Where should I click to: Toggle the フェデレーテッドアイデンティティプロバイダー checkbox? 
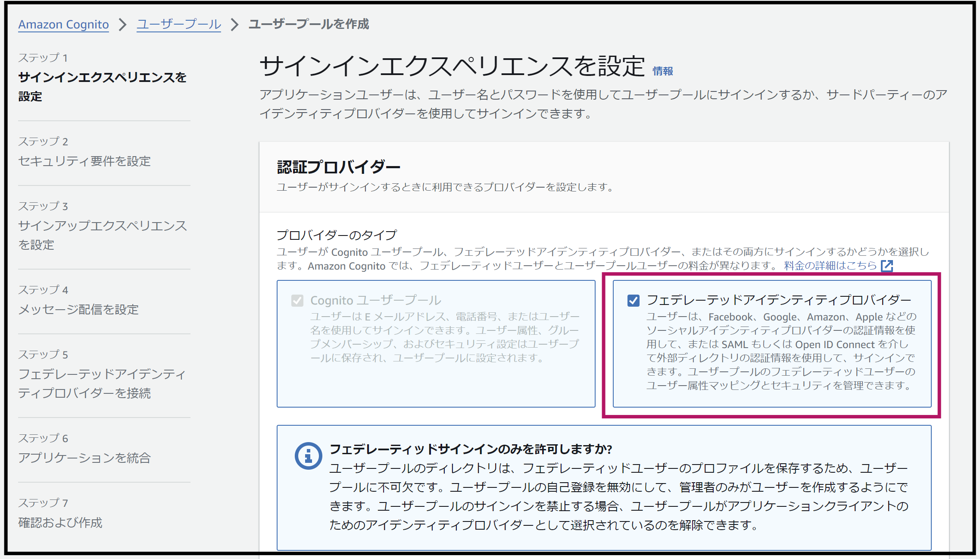tap(633, 301)
